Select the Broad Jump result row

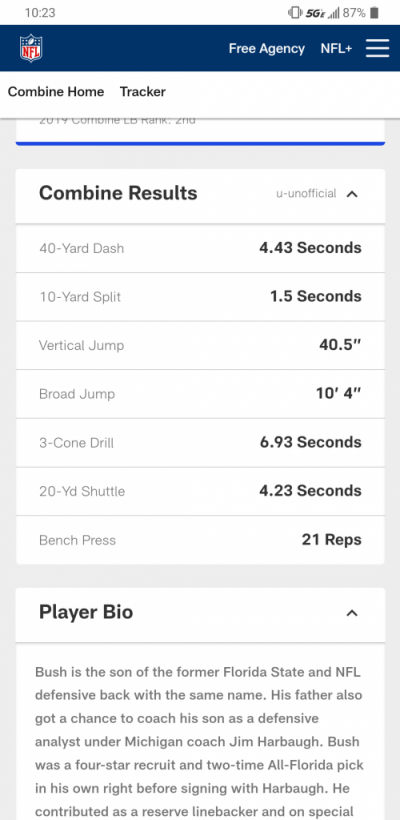click(200, 394)
